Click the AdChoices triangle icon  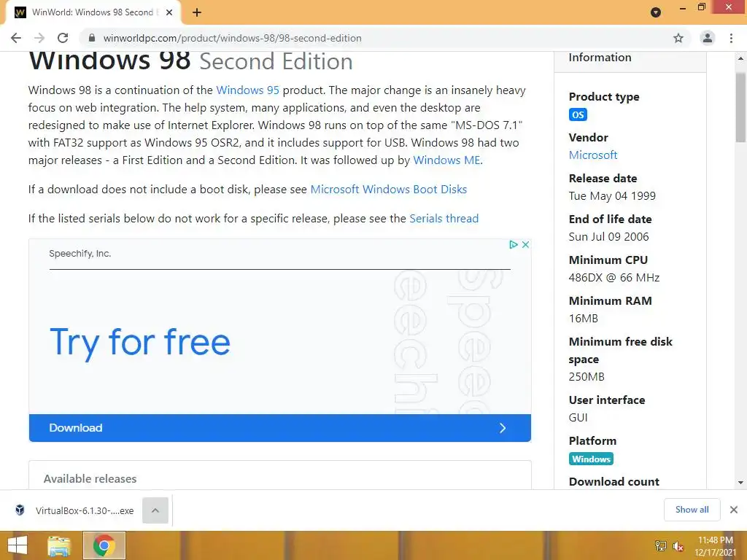coord(513,244)
